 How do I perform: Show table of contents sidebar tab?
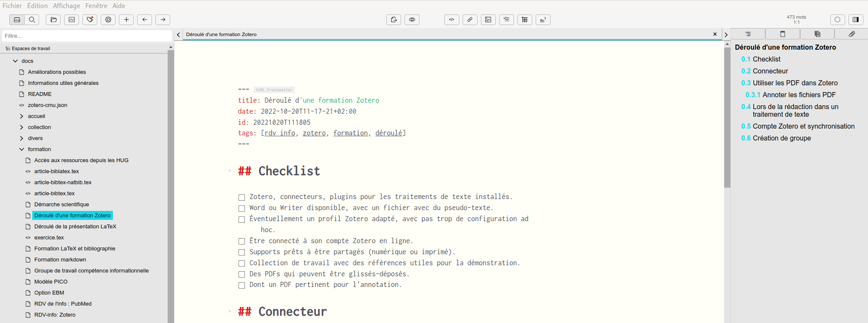[x=748, y=34]
